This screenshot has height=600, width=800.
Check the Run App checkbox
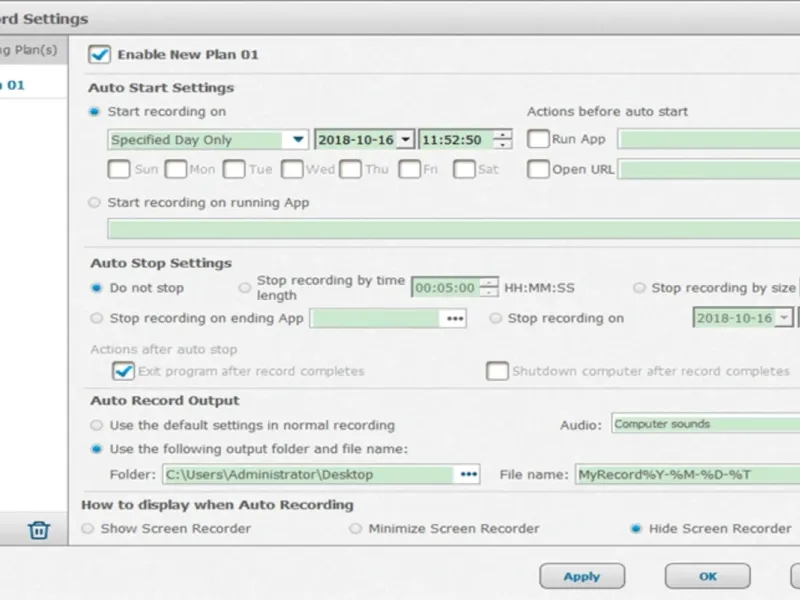tap(538, 140)
